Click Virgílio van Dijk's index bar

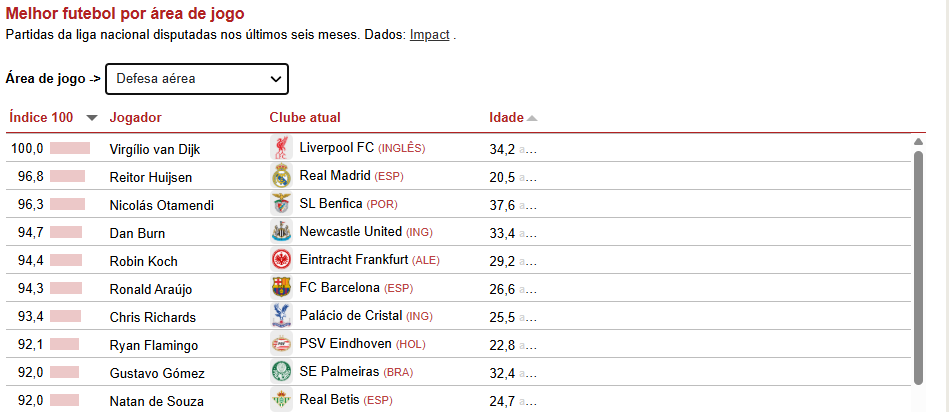point(69,149)
